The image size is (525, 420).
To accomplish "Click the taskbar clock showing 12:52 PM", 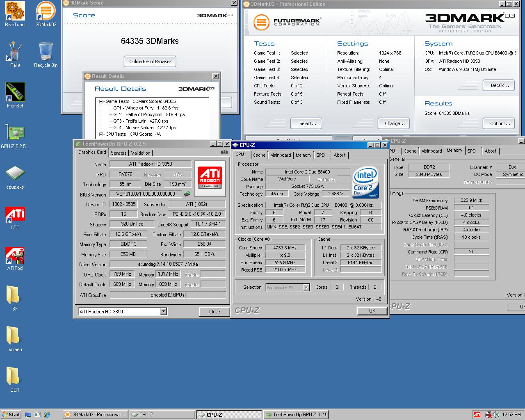I will pos(511,415).
